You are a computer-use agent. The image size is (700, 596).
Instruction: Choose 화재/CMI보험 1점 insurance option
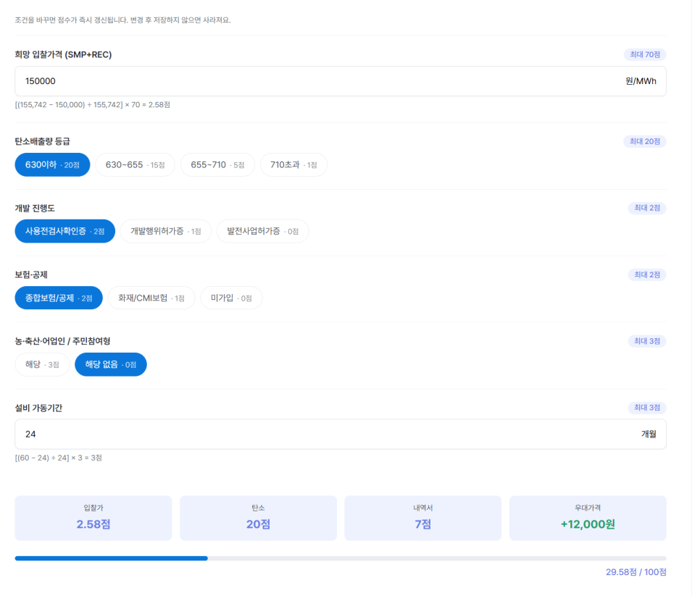point(151,298)
